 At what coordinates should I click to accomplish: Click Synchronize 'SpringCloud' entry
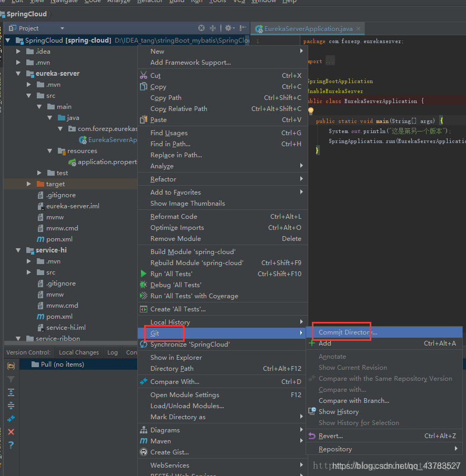pyautogui.click(x=222, y=345)
